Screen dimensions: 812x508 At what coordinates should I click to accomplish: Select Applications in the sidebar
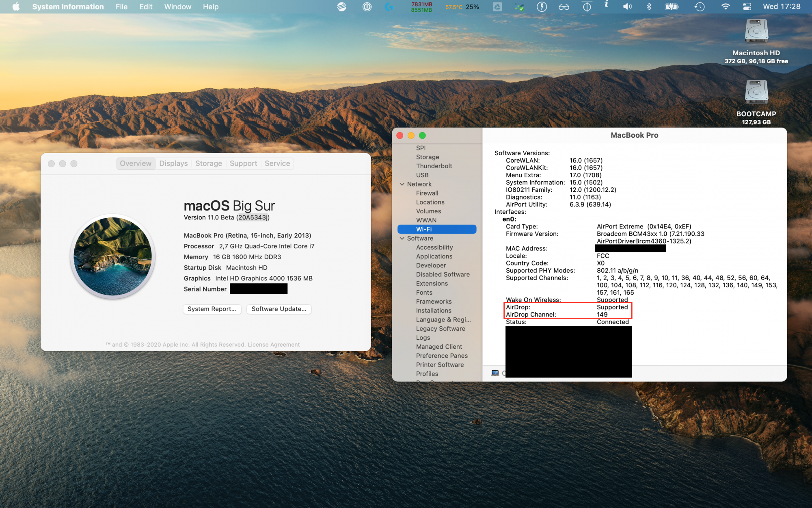[x=434, y=256]
